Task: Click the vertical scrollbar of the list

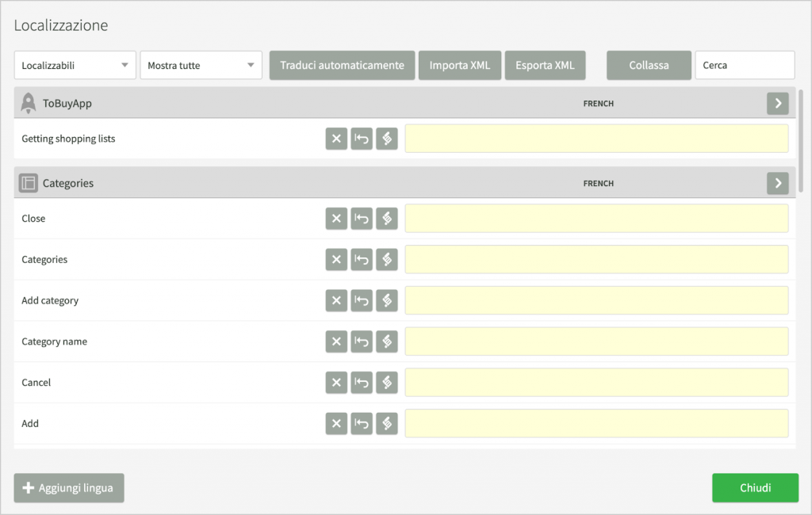Action: [801, 141]
